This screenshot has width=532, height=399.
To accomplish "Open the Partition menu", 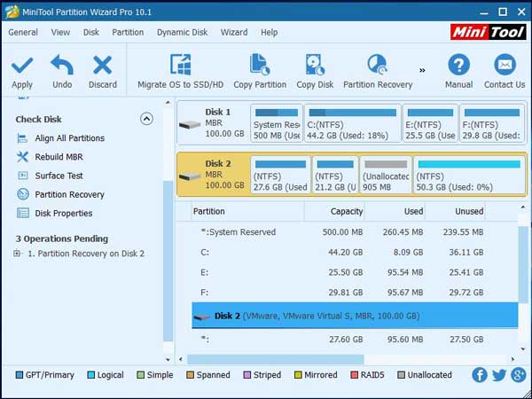I will pyautogui.click(x=128, y=32).
